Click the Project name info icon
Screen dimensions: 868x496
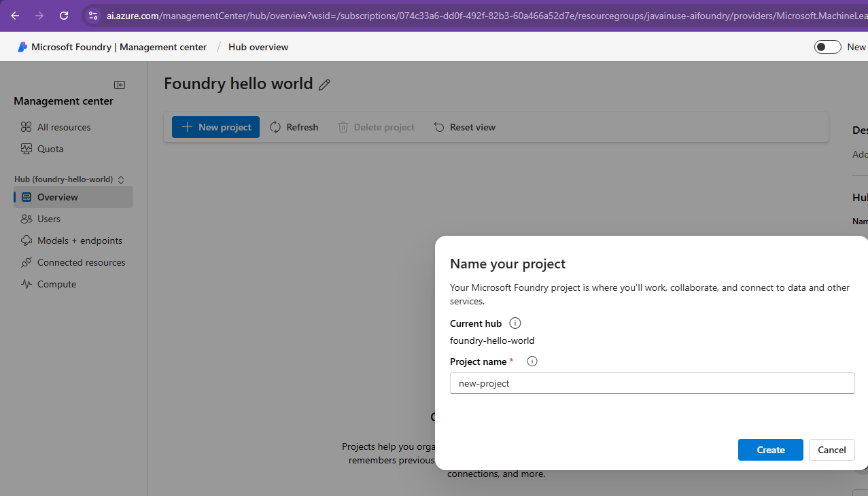pyautogui.click(x=532, y=361)
